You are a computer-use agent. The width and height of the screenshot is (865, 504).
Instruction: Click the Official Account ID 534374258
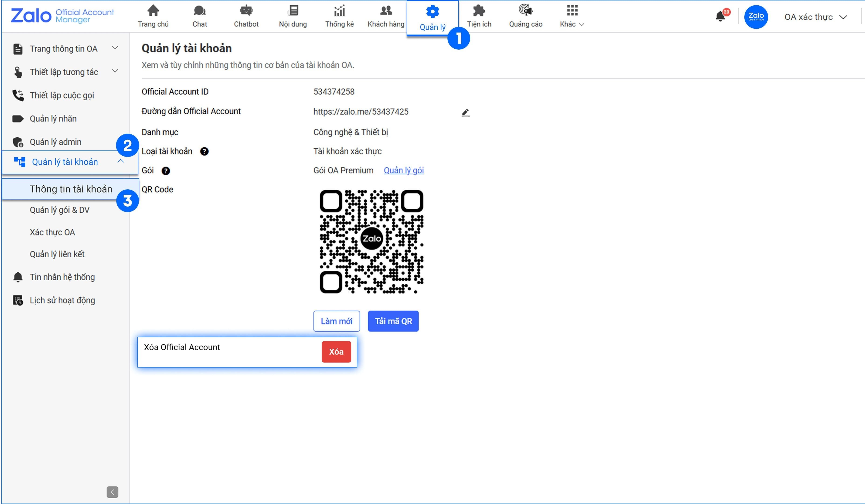pyautogui.click(x=334, y=92)
